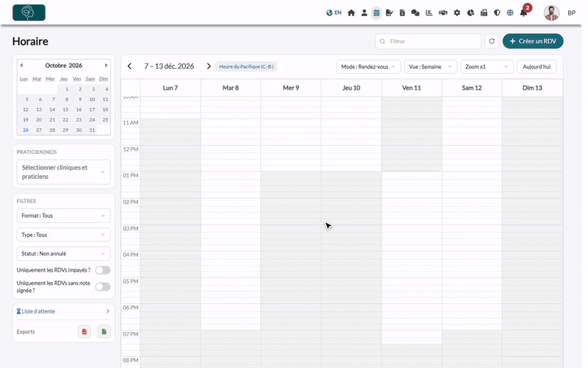Select the Lun 7 column header
The width and height of the screenshot is (588, 368).
[171, 88]
